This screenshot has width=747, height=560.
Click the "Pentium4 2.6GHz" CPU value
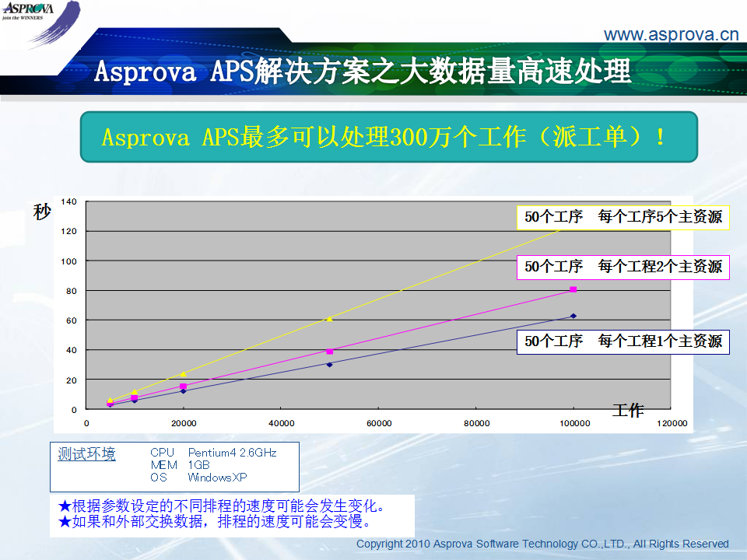[233, 453]
